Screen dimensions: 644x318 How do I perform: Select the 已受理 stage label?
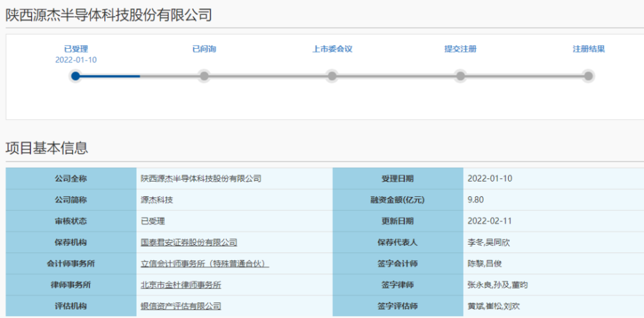[x=76, y=49]
